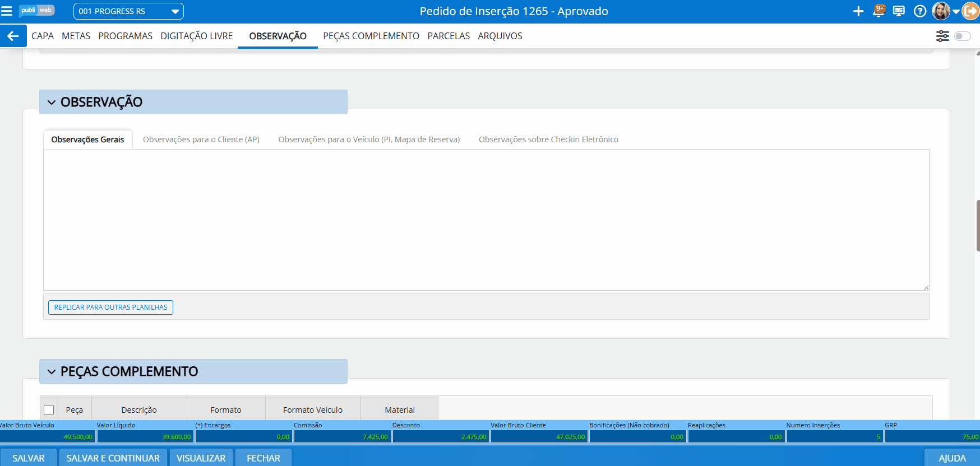
Task: Click the monitor dashboard icon
Action: pyautogui.click(x=899, y=11)
